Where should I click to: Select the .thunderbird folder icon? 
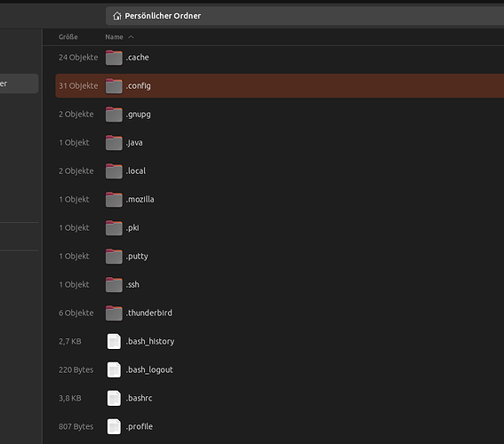click(x=114, y=313)
